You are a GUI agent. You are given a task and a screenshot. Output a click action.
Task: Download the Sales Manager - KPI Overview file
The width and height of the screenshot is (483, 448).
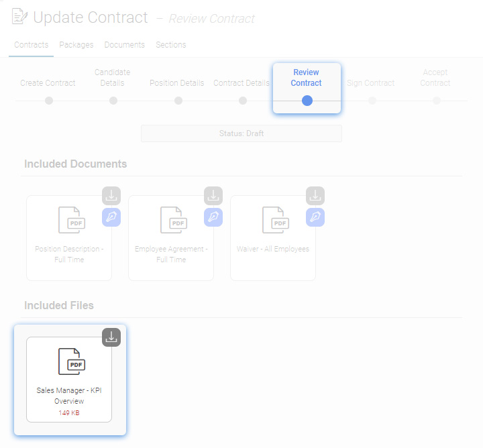tap(111, 337)
